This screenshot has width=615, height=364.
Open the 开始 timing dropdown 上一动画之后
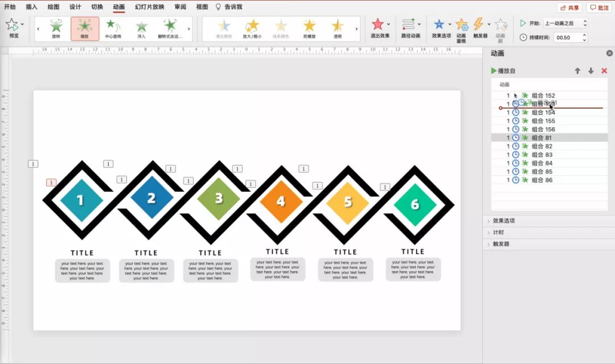pyautogui.click(x=565, y=23)
